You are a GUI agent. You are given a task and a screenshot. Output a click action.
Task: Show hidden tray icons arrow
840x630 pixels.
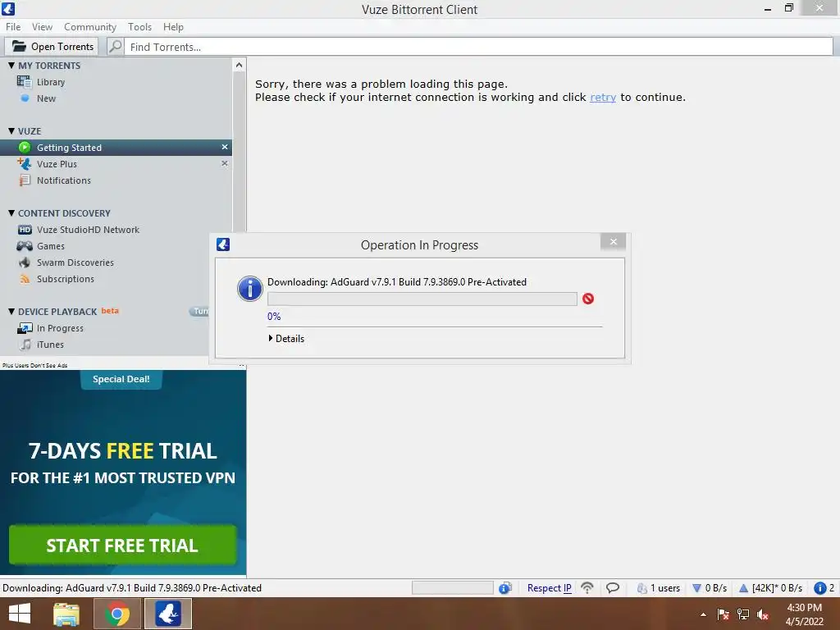tap(703, 614)
